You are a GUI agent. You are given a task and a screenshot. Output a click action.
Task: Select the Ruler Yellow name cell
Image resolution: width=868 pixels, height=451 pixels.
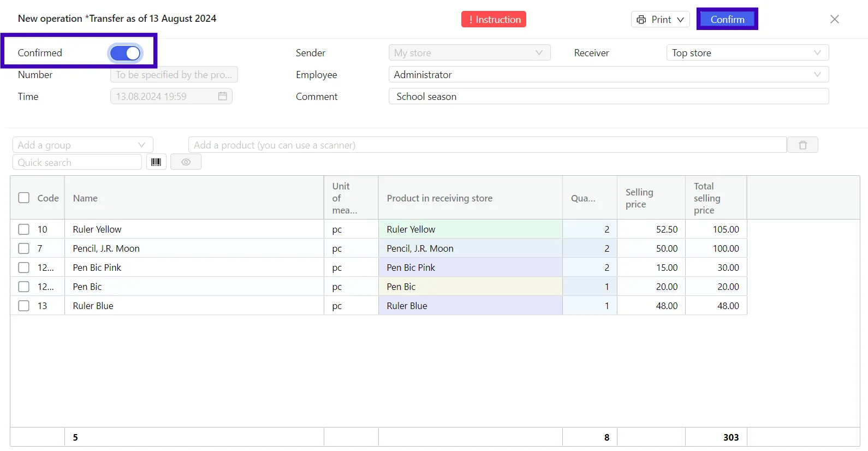(x=194, y=229)
